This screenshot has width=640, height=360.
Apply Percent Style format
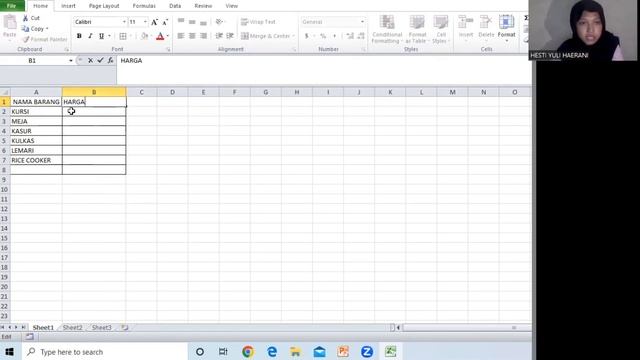pyautogui.click(x=323, y=36)
